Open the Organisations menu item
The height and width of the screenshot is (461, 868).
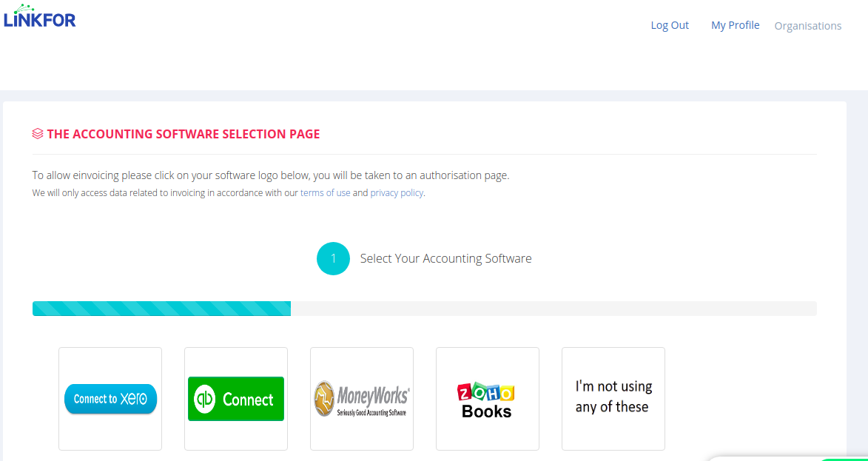(807, 26)
